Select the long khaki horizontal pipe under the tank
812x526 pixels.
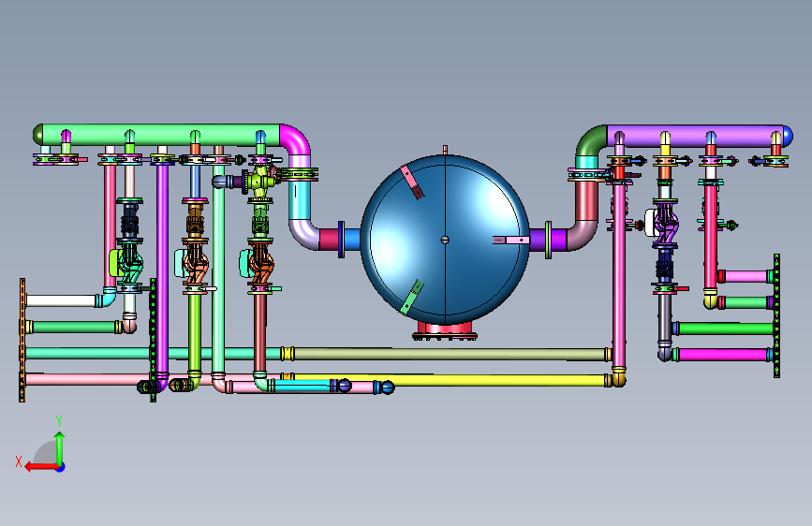click(x=449, y=354)
